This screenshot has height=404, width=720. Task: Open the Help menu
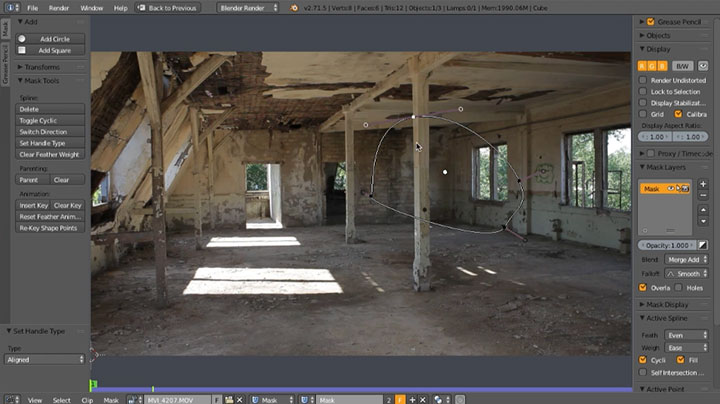120,8
